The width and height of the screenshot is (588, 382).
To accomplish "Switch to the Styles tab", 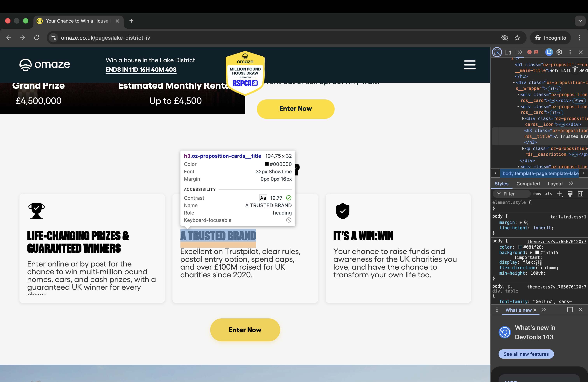I will click(x=501, y=184).
